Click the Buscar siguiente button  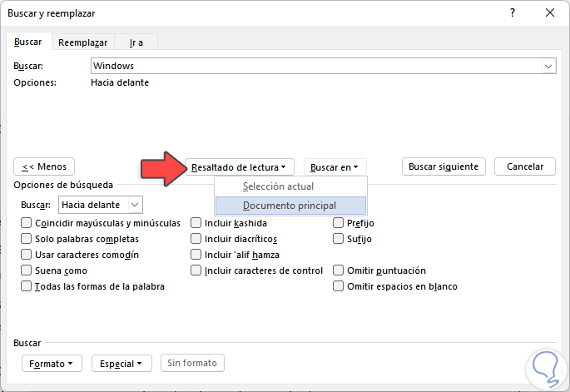(444, 166)
